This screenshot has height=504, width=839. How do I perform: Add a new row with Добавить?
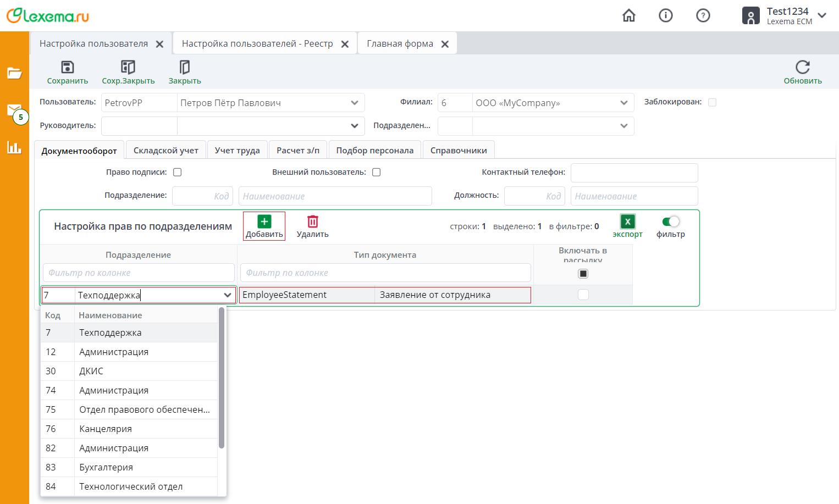[x=264, y=222]
